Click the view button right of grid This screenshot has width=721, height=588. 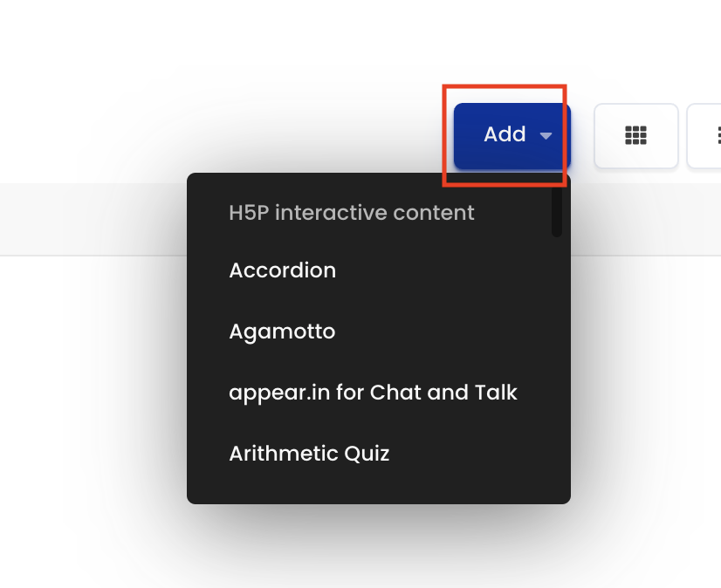coord(704,135)
